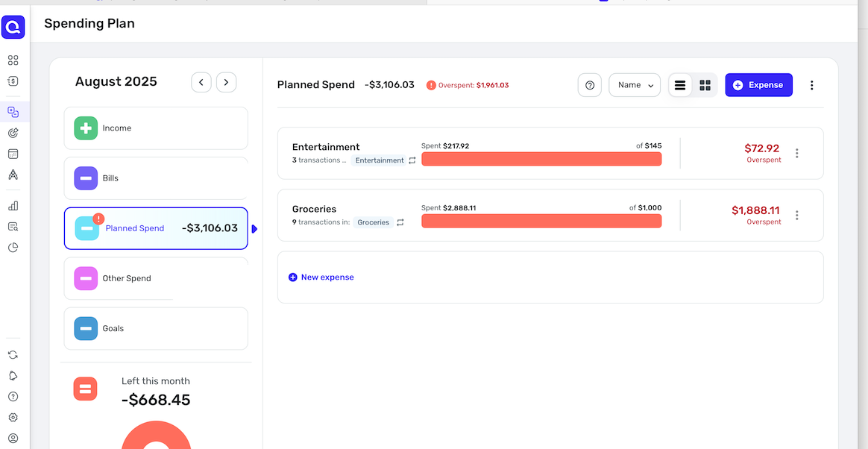Click the blue Expense button
This screenshot has height=449, width=868.
click(759, 85)
